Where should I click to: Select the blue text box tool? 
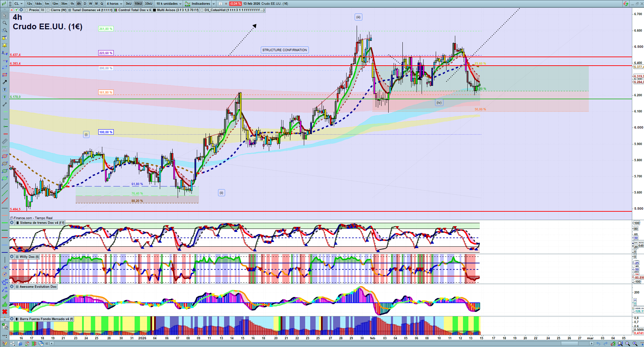(5, 90)
